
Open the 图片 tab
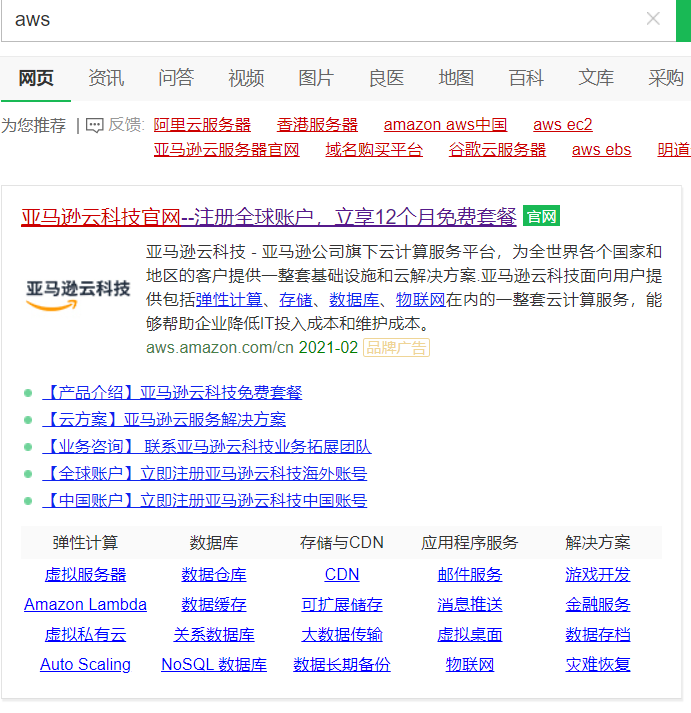[316, 78]
